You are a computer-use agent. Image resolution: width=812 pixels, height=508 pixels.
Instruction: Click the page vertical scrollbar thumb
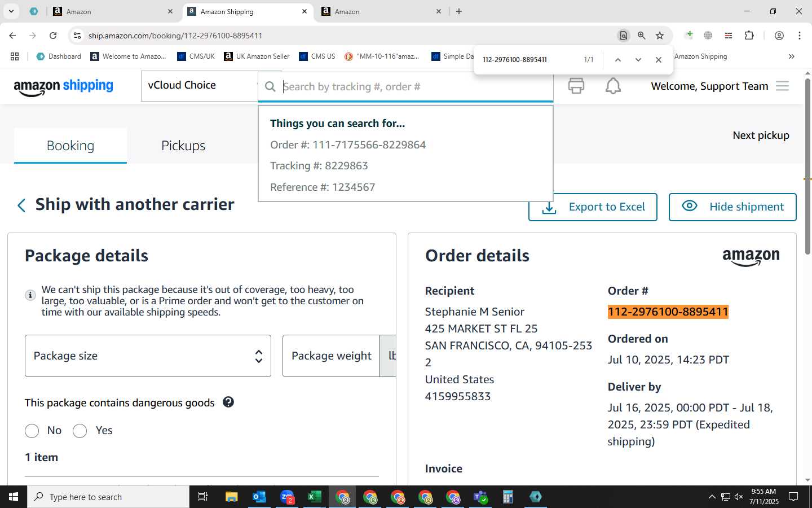(x=807, y=165)
